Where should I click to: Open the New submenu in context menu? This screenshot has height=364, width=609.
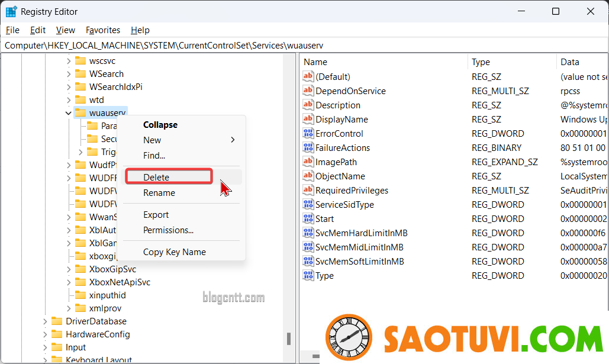[181, 140]
